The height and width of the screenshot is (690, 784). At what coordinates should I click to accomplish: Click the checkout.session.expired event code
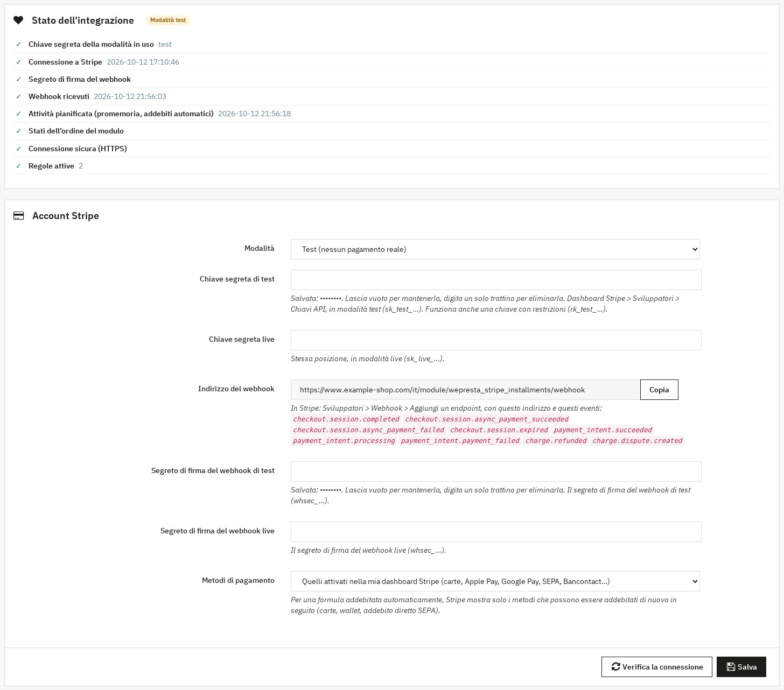[x=499, y=430]
